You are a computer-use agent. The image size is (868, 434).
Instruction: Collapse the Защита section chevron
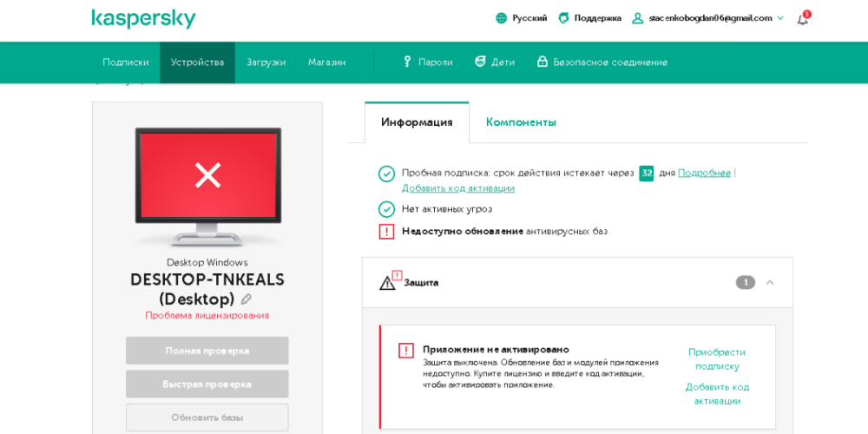769,283
